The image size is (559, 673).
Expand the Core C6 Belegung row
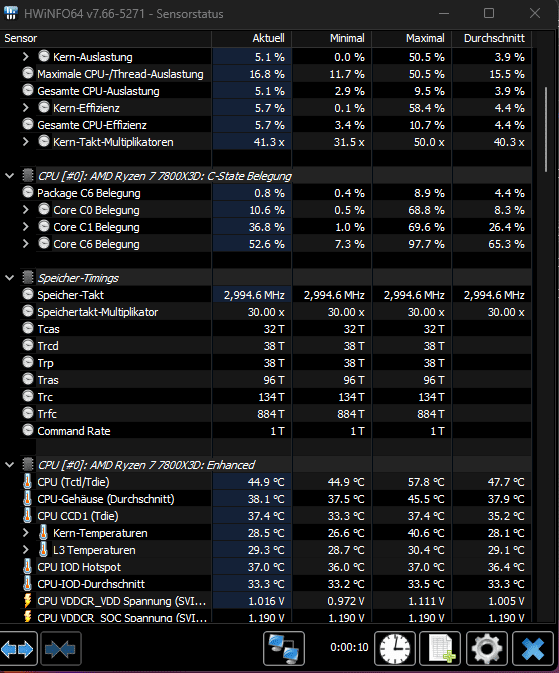click(x=25, y=244)
